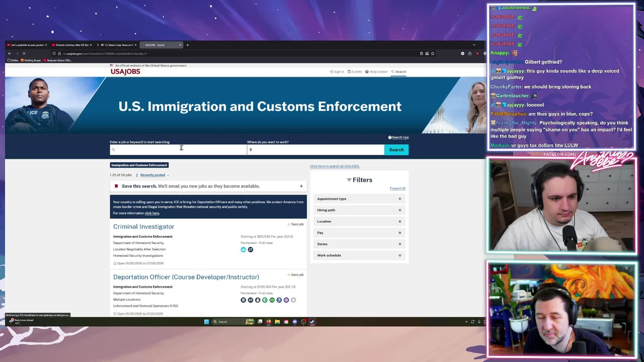The width and height of the screenshot is (644, 362).
Task: Open the Events page link
Action: (355, 72)
